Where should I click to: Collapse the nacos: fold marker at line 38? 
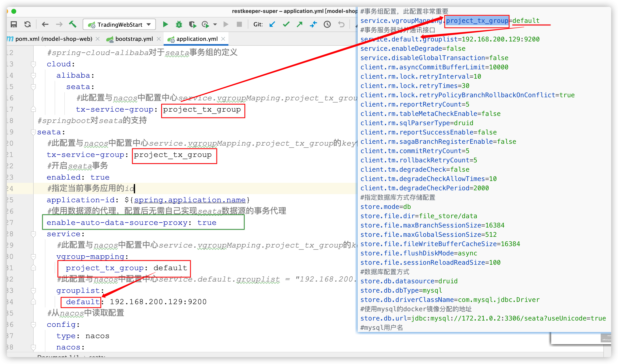point(33,347)
